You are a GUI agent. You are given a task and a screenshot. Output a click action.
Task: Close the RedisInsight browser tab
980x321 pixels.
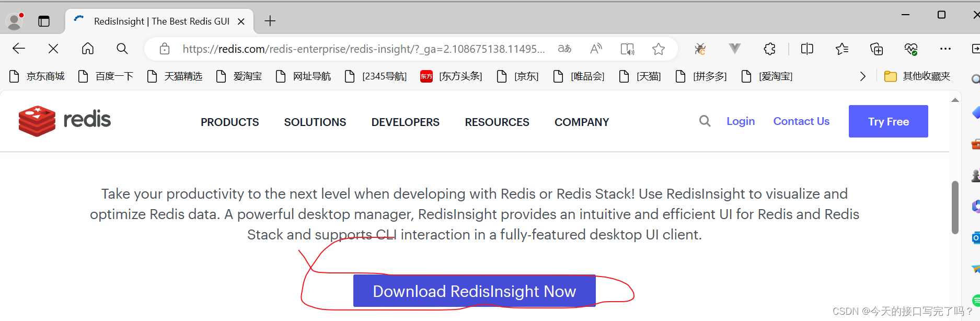click(241, 21)
